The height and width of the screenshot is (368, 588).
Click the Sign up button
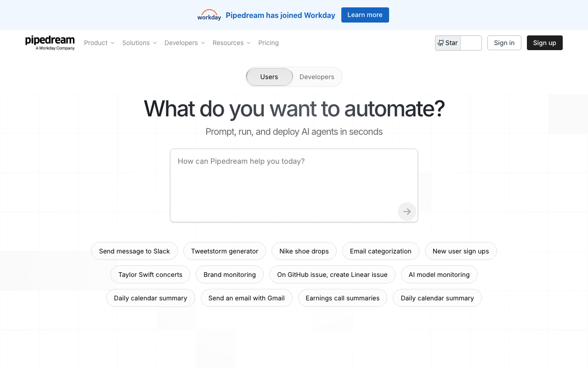pyautogui.click(x=545, y=43)
